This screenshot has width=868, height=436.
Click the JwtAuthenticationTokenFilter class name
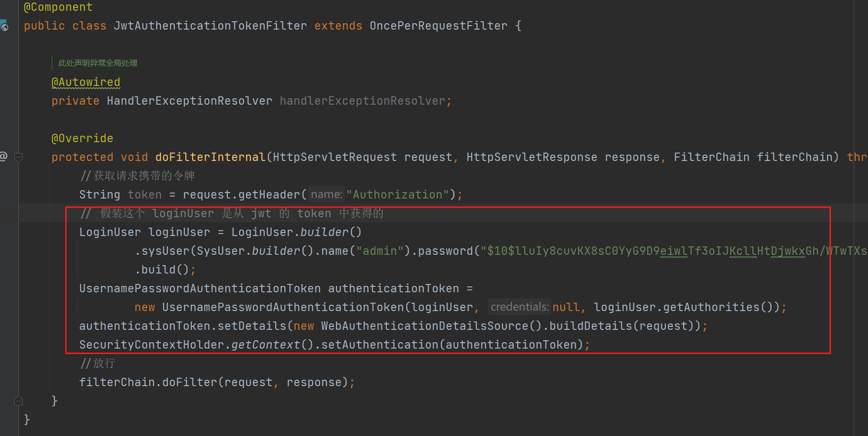[210, 26]
